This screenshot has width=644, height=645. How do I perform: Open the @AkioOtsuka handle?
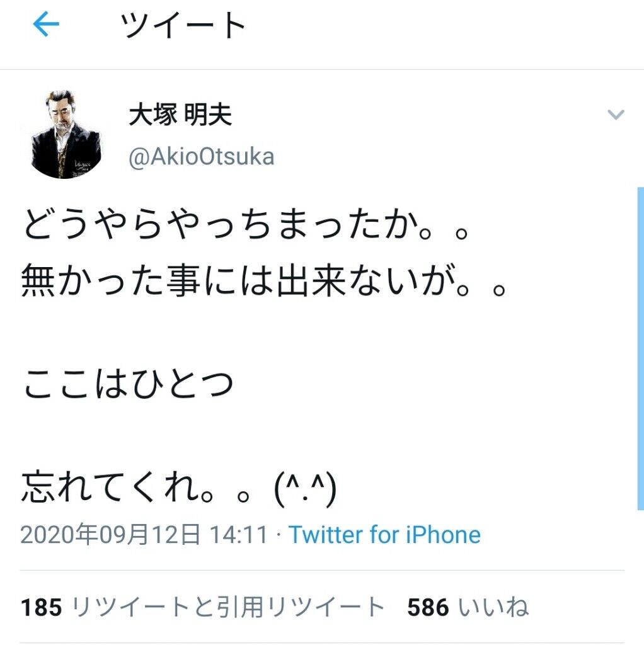(201, 157)
